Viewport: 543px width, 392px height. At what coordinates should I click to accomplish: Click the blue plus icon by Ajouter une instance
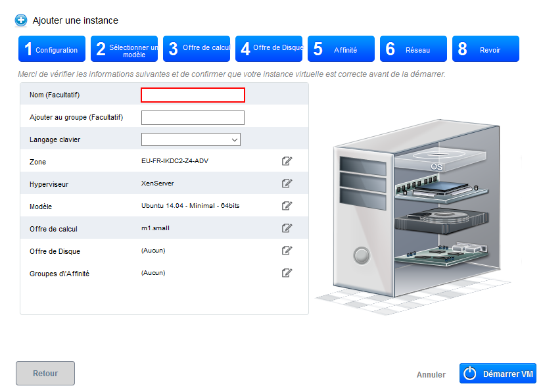[21, 20]
